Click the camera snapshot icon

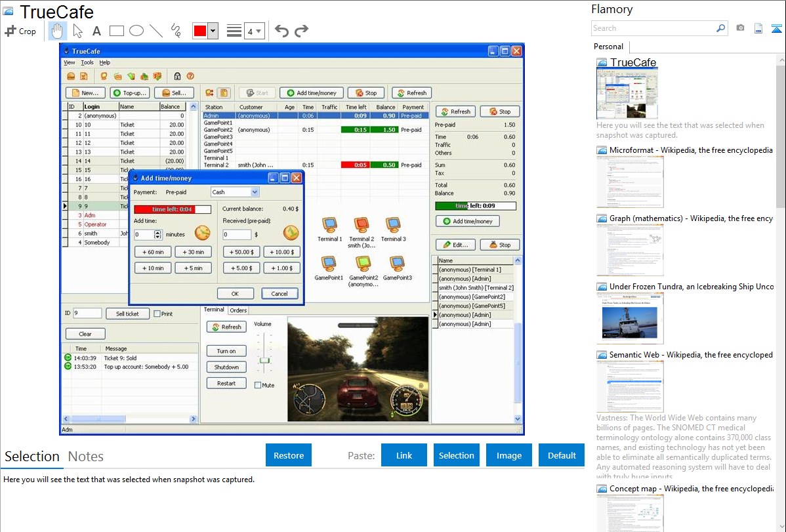coord(740,28)
